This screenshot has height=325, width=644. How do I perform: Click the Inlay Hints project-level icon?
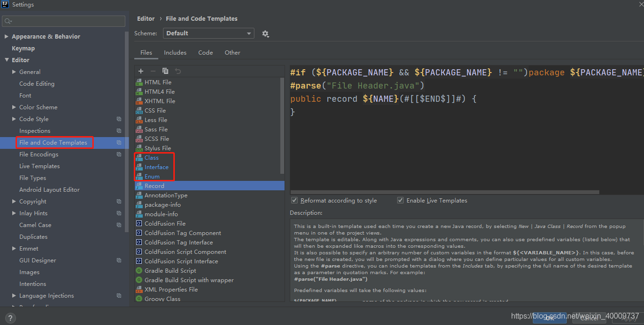point(119,213)
